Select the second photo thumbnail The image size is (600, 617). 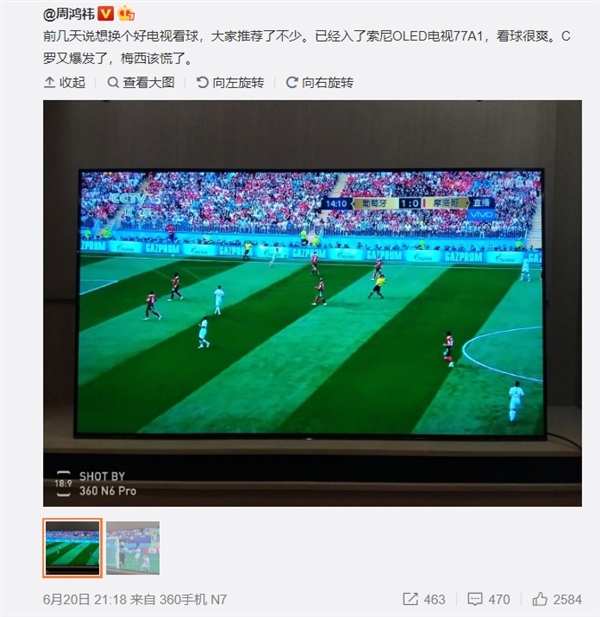133,548
